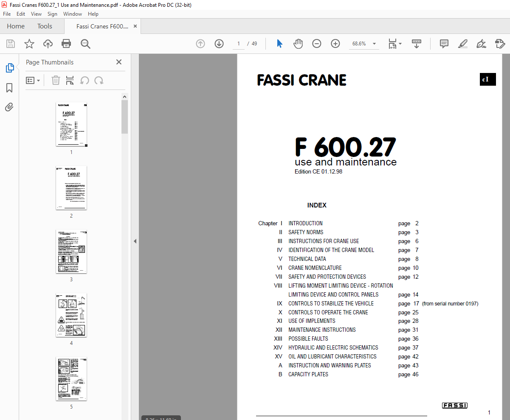
Task: Open fit page options icon
Action: click(395, 44)
